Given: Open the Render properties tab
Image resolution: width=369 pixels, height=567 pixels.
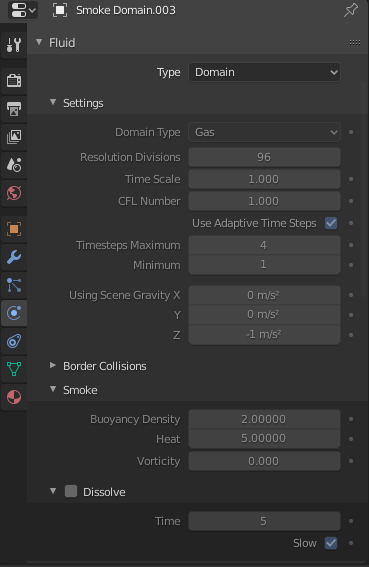Looking at the screenshot, I should point(14,80).
